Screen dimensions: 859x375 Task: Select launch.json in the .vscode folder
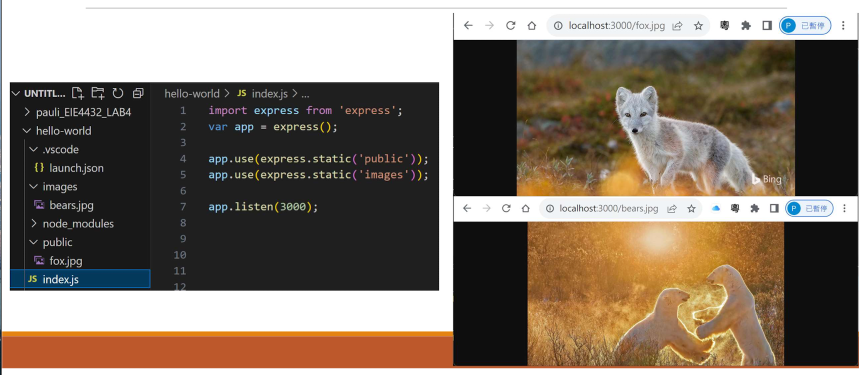69,168
